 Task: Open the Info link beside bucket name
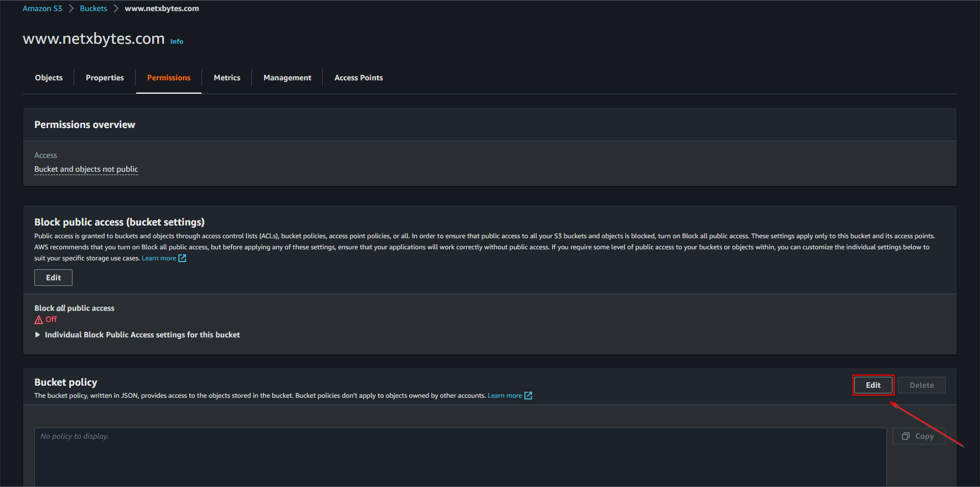[177, 42]
